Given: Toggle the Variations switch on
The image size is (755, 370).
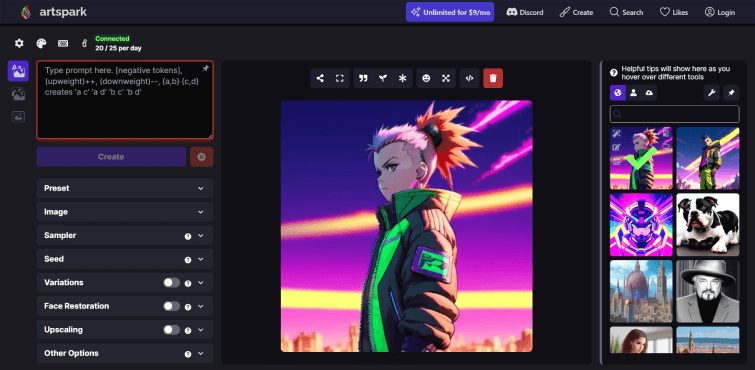Looking at the screenshot, I should click(171, 283).
